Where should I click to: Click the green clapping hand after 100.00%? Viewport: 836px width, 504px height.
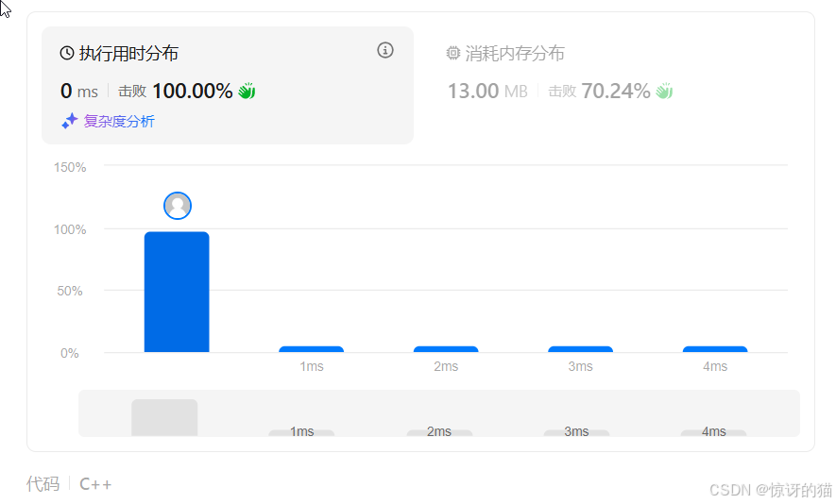pos(247,92)
